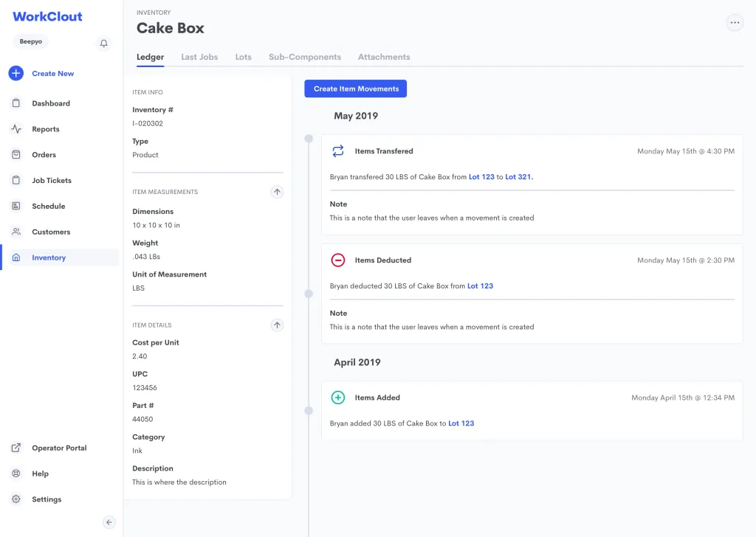Open Settings from the sidebar

point(46,499)
